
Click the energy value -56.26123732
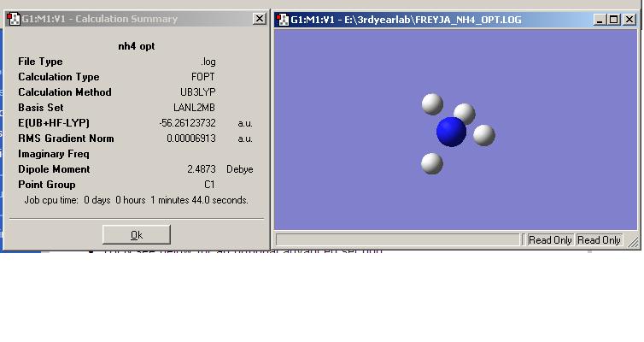187,123
